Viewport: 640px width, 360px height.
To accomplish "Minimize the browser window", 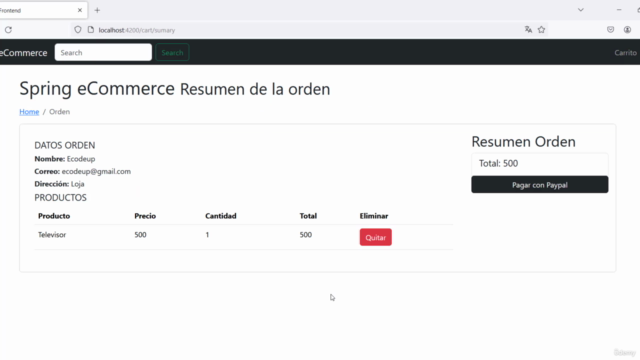I will 619,10.
